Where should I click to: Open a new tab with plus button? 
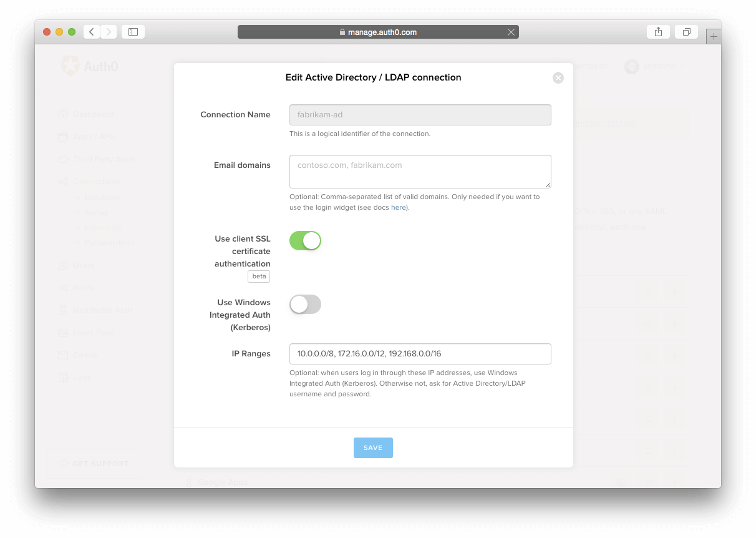click(x=714, y=37)
